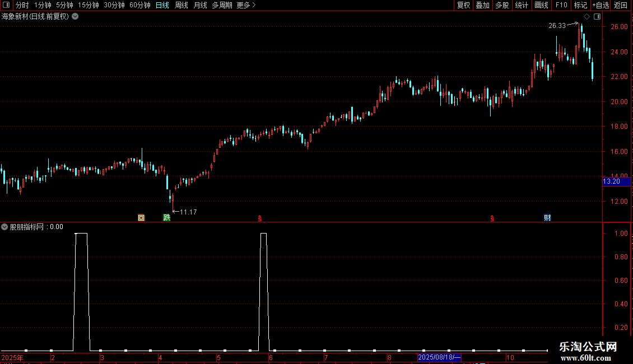
Task: Open the F10 company info
Action: tap(561, 5)
